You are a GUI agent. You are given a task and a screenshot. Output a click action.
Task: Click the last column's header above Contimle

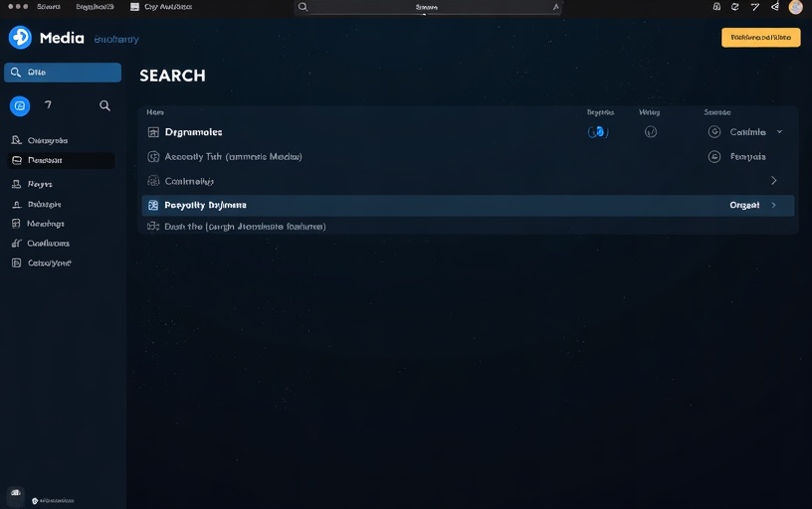pos(717,112)
